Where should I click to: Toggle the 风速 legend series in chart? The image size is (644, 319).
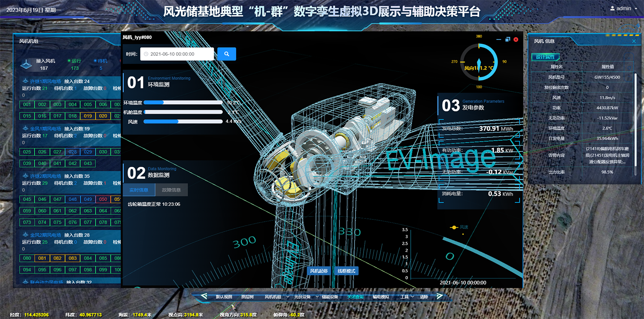(459, 227)
